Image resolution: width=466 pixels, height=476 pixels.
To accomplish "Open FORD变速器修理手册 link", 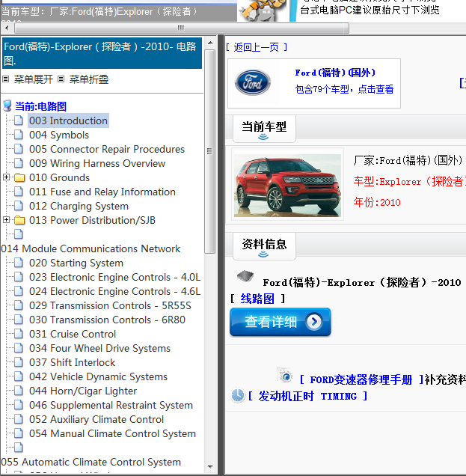I will (361, 379).
